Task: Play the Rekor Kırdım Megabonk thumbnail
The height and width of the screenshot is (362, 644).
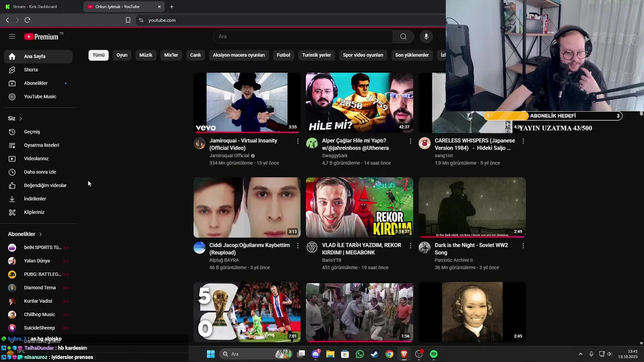Action: click(x=359, y=207)
